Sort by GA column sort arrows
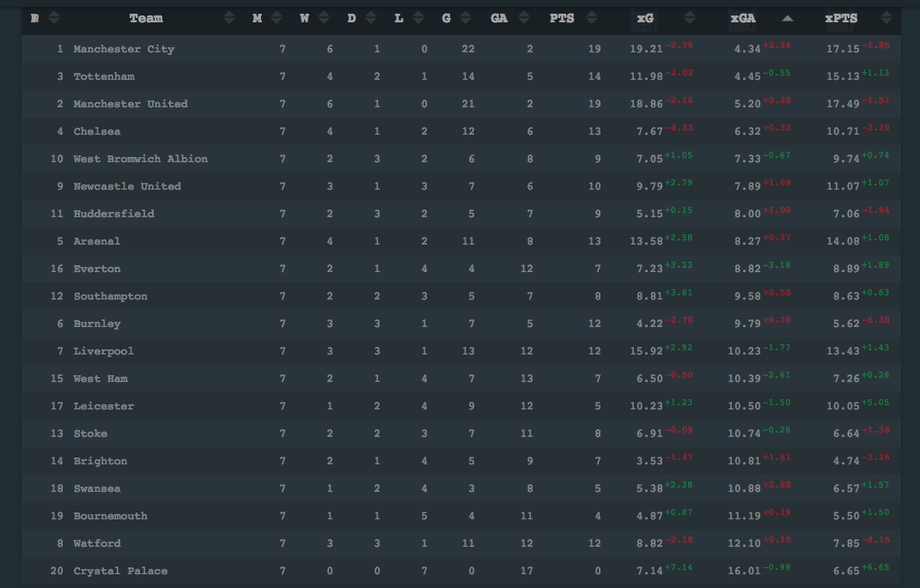 (x=524, y=18)
